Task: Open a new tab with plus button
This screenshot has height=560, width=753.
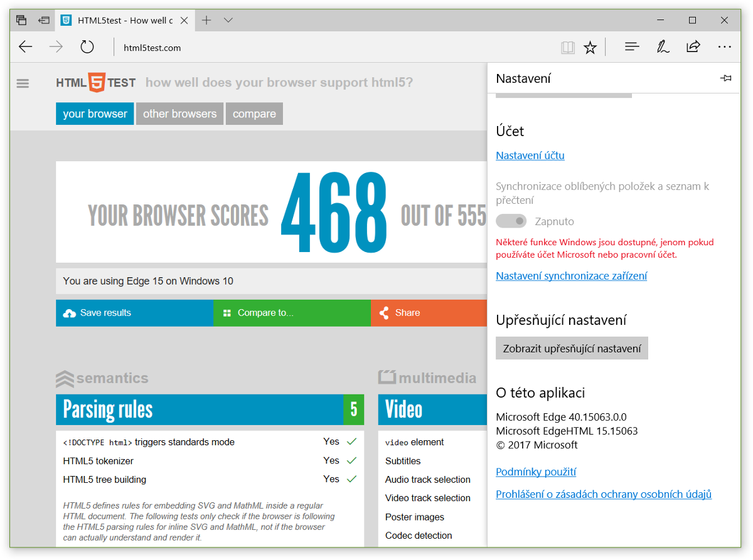Action: coord(206,20)
